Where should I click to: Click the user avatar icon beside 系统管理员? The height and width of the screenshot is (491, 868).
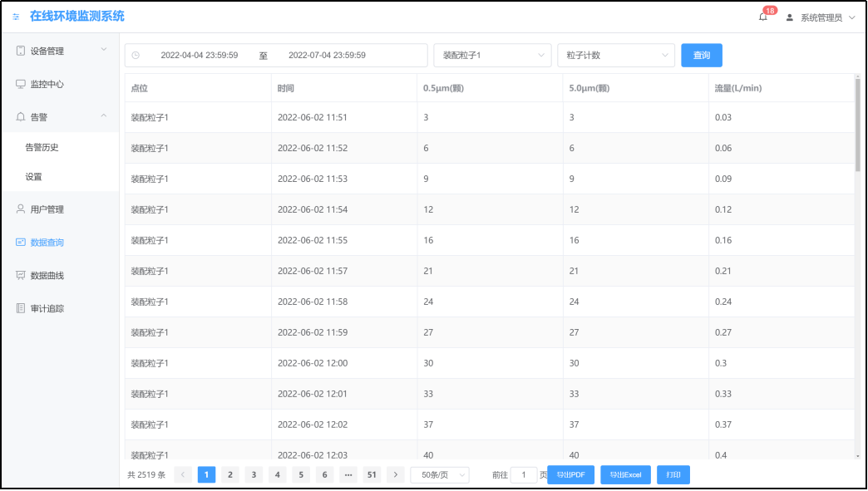click(x=789, y=17)
